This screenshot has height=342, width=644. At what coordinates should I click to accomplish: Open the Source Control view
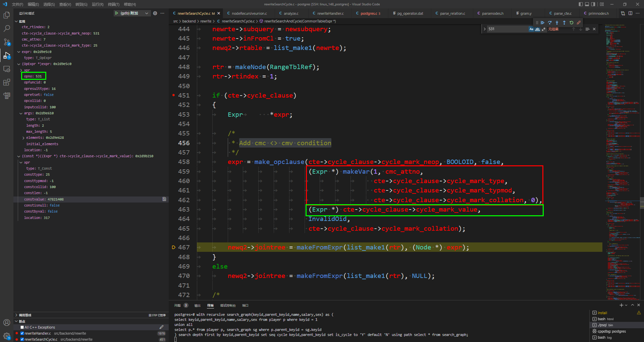pos(6,42)
